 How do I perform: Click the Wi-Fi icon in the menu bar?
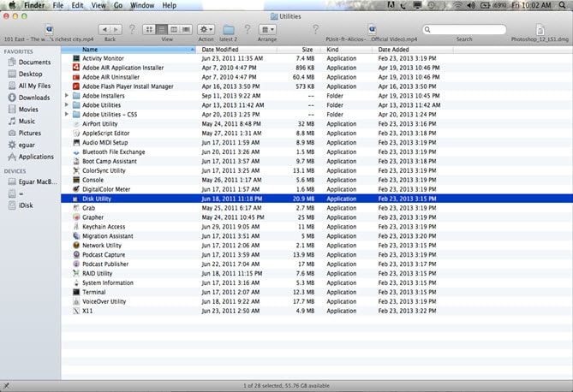tap(457, 5)
